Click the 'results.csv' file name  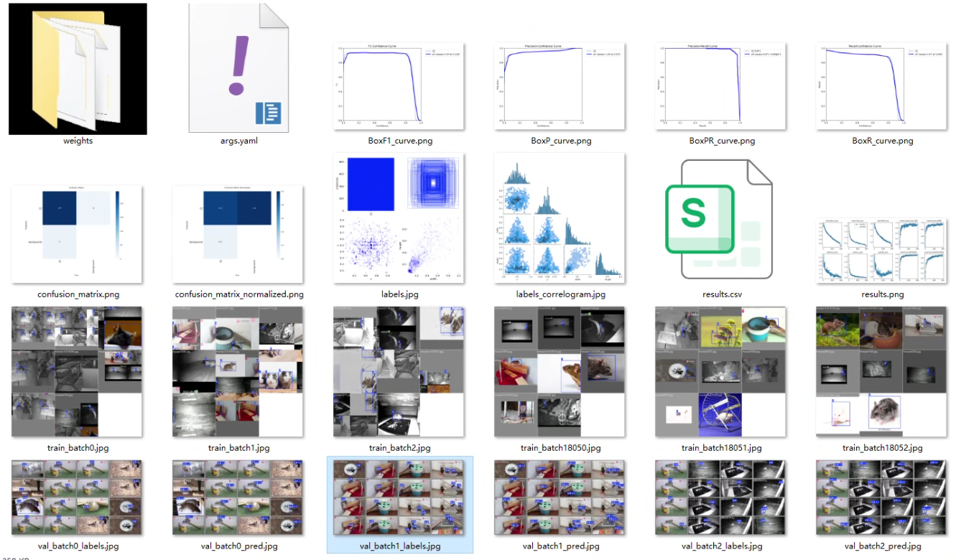coord(721,294)
